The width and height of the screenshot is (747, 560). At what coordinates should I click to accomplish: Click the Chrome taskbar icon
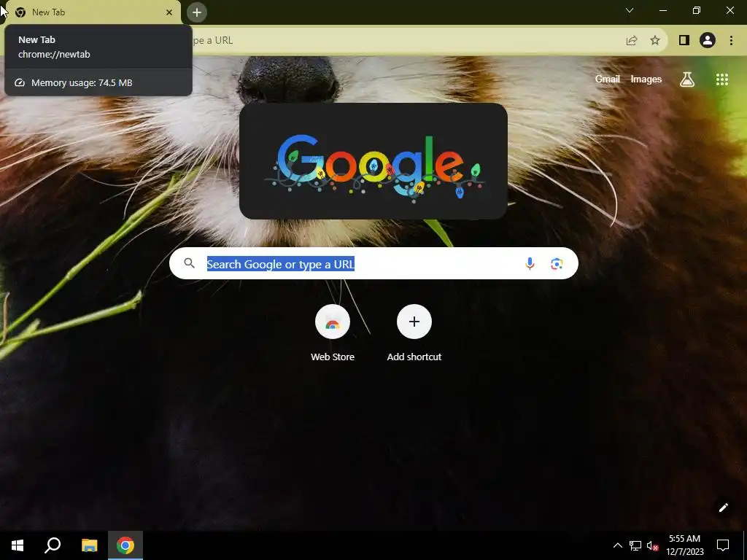click(x=125, y=545)
